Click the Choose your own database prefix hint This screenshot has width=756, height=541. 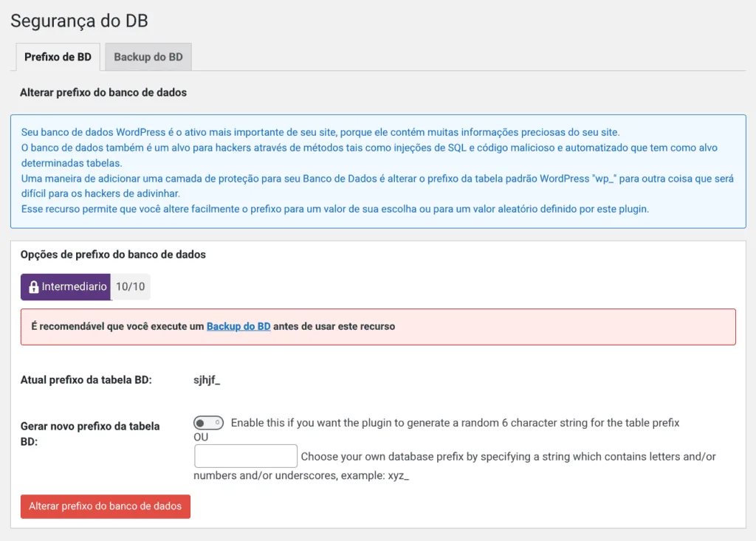coord(508,457)
